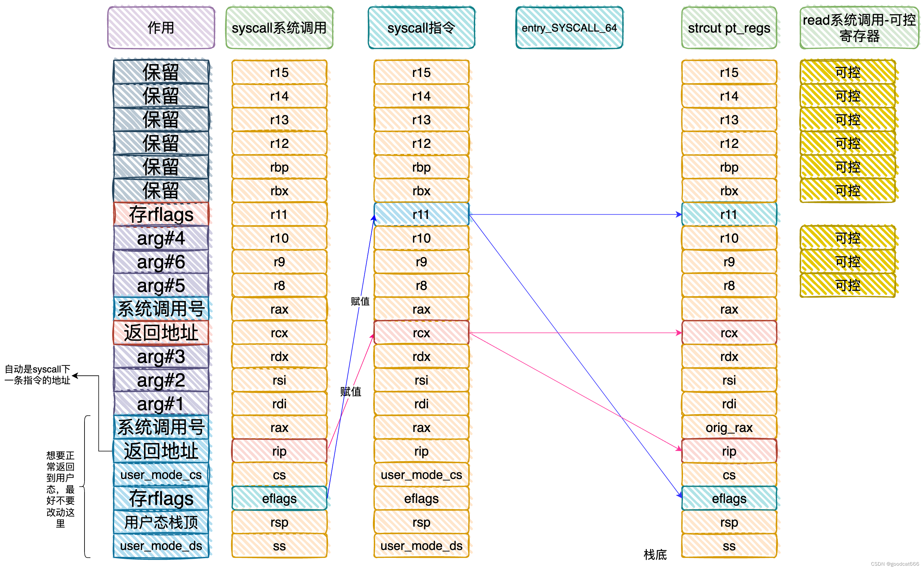Select r12 in the pt_regs column

pyautogui.click(x=729, y=143)
